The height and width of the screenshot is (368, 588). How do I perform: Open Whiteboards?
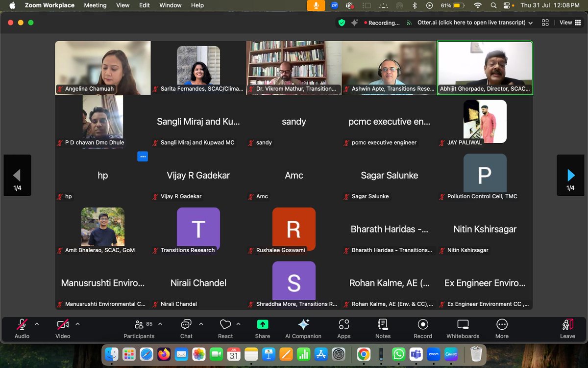pos(463,329)
